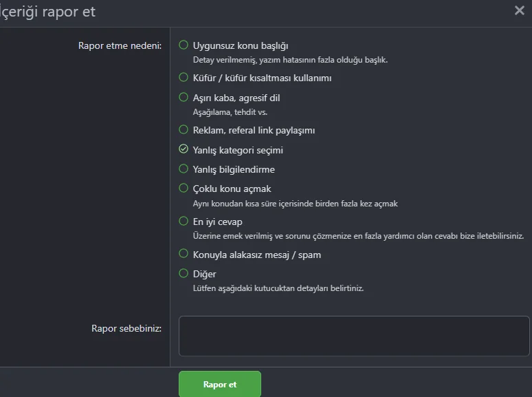Viewport: 532px width, 397px height.
Task: Select 'Yanlış bilgilendirme' as report reason
Action: pos(184,169)
